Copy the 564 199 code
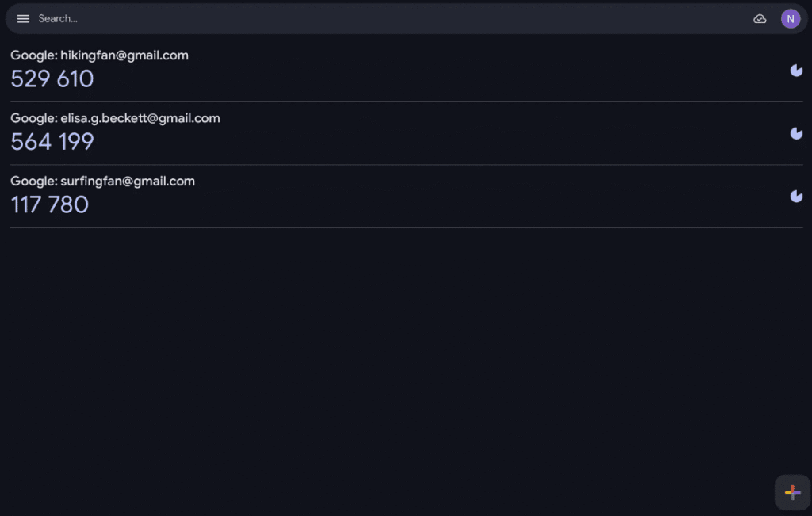The image size is (812, 516). coord(52,142)
